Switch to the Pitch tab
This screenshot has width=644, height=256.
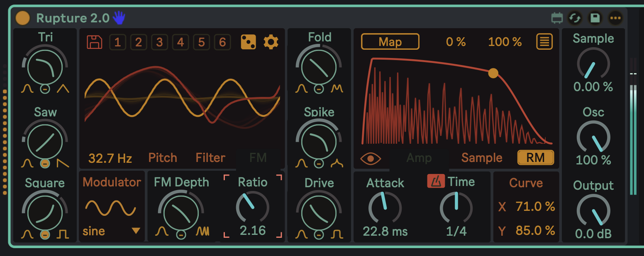tap(163, 158)
